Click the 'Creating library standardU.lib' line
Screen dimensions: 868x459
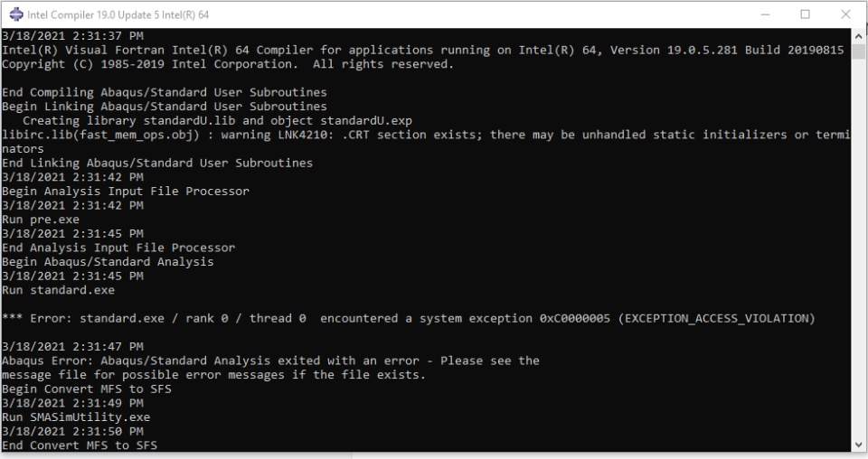tap(217, 120)
